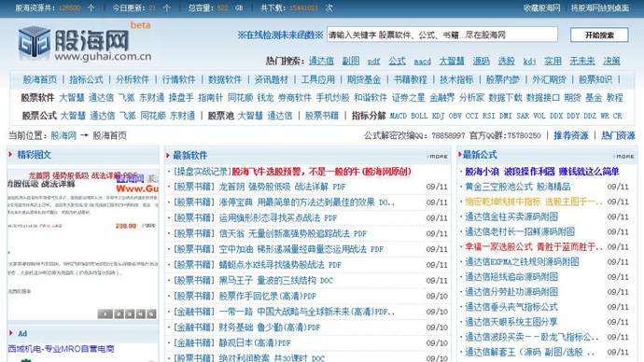
Task: Open slide 4 in the image carousel
Action: (140, 314)
